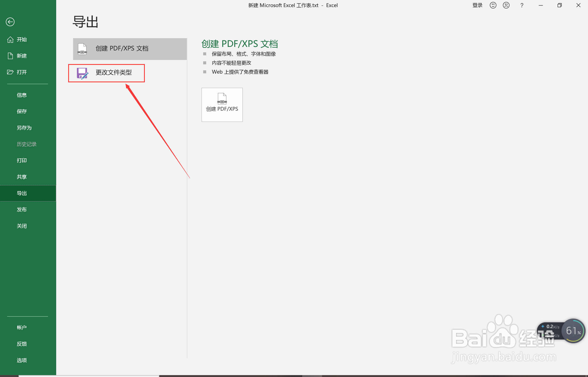Click the Home icon beside 开始
This screenshot has height=377, width=588.
tap(10, 40)
